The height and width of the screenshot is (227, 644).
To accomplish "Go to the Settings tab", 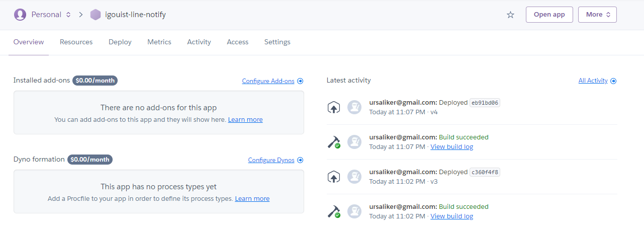I will (278, 42).
